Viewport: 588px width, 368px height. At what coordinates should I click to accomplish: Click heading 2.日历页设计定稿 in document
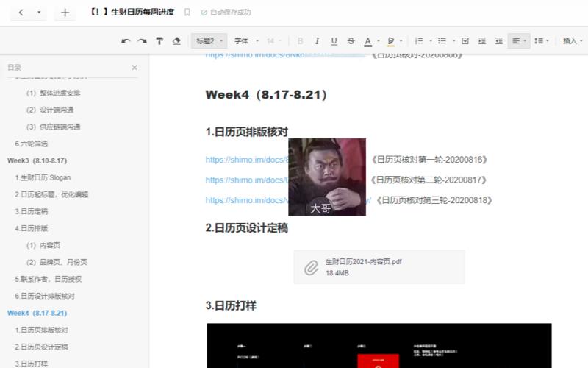click(247, 228)
